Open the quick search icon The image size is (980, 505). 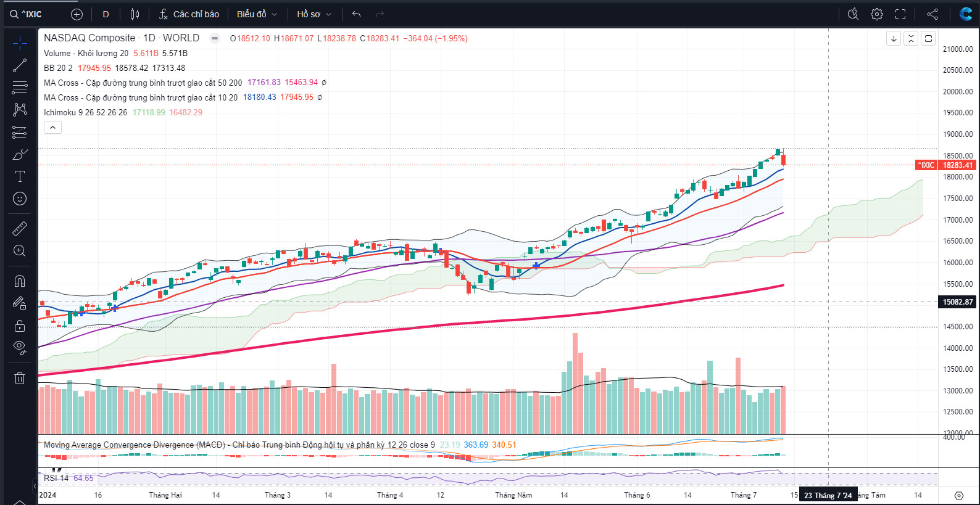(853, 14)
